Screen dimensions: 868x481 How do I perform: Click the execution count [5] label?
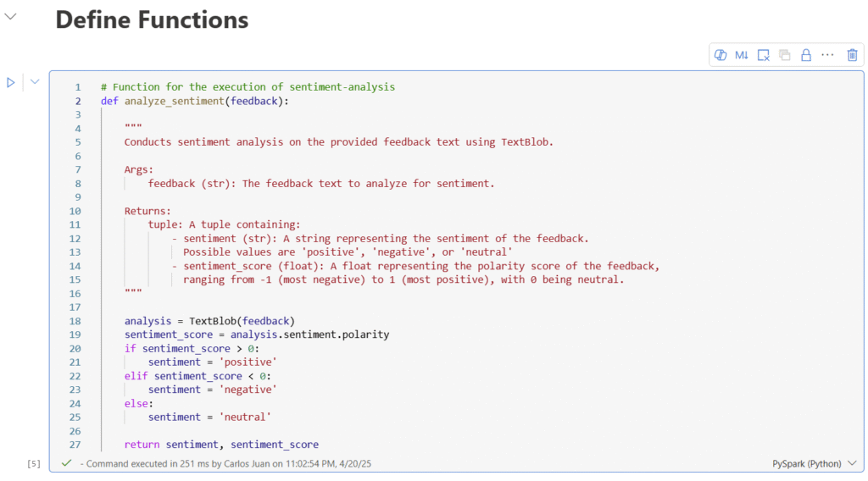34,464
